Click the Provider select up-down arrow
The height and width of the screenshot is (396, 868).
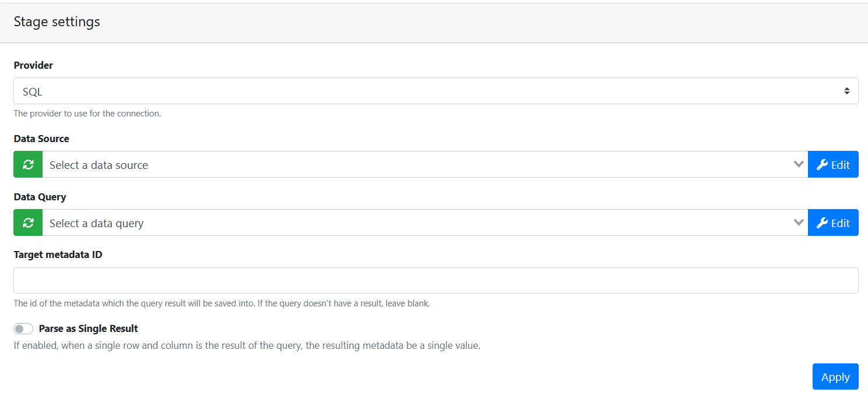tap(846, 91)
